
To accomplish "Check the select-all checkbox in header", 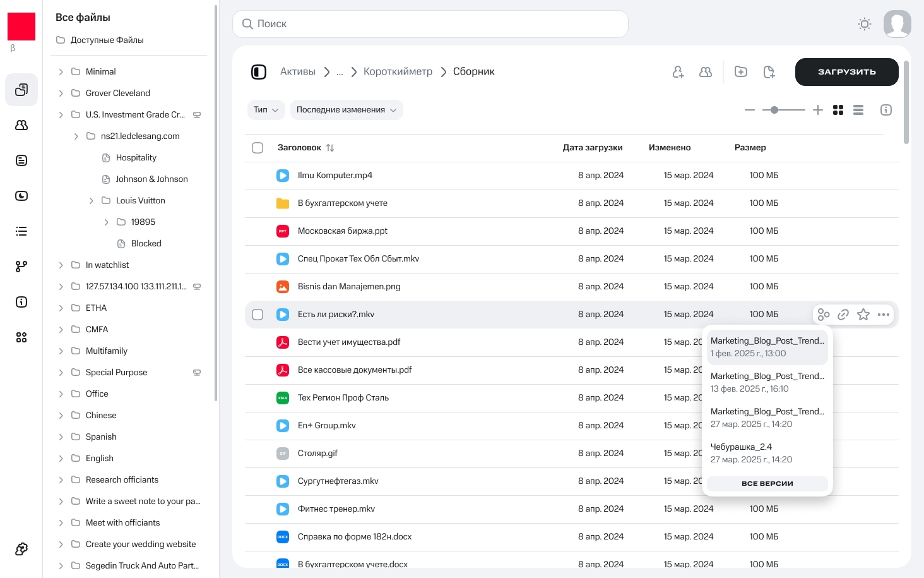I will point(258,148).
